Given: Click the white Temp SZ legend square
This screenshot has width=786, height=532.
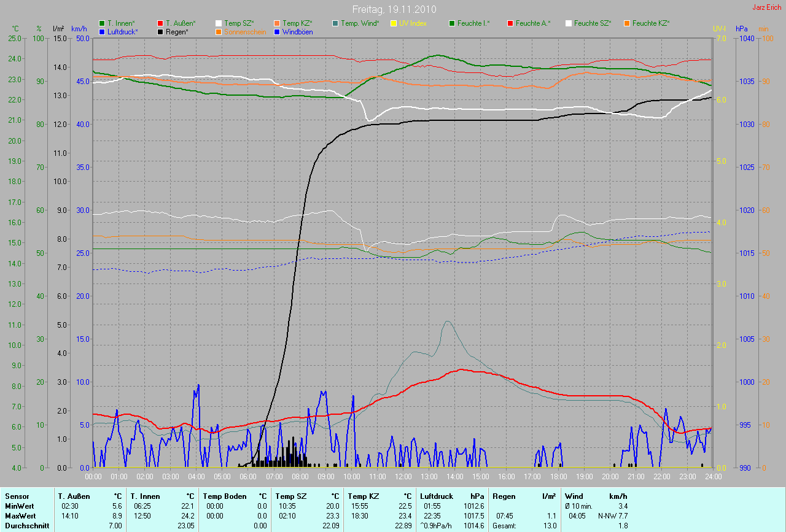Looking at the screenshot, I should point(219,23).
